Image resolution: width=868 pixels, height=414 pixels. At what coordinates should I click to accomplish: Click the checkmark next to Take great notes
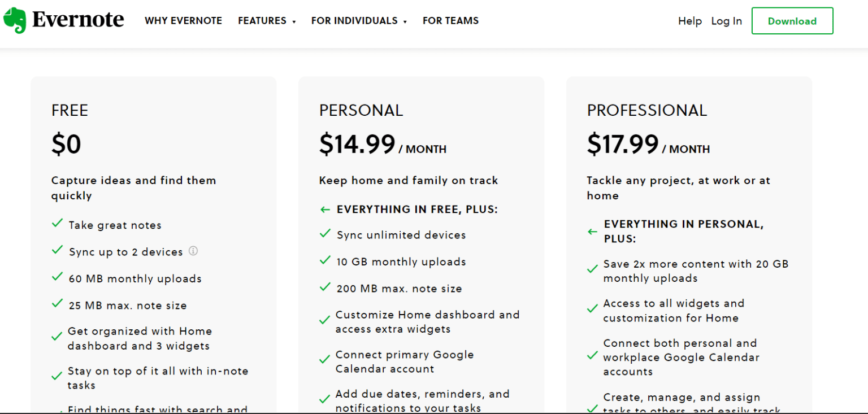[x=57, y=224]
